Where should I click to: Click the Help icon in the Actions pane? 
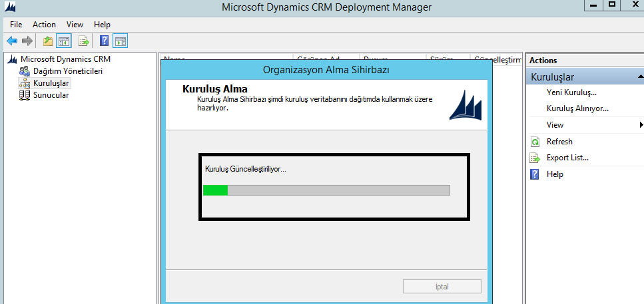(x=535, y=174)
